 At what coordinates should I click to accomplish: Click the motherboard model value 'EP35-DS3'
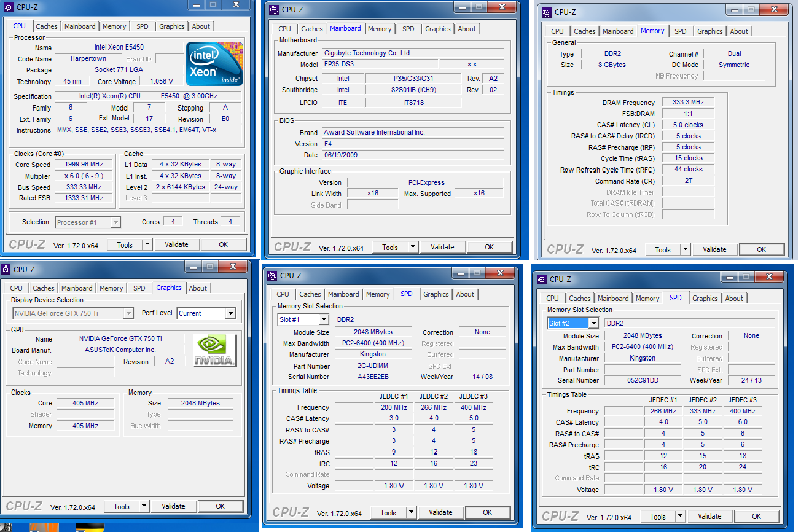(x=380, y=65)
